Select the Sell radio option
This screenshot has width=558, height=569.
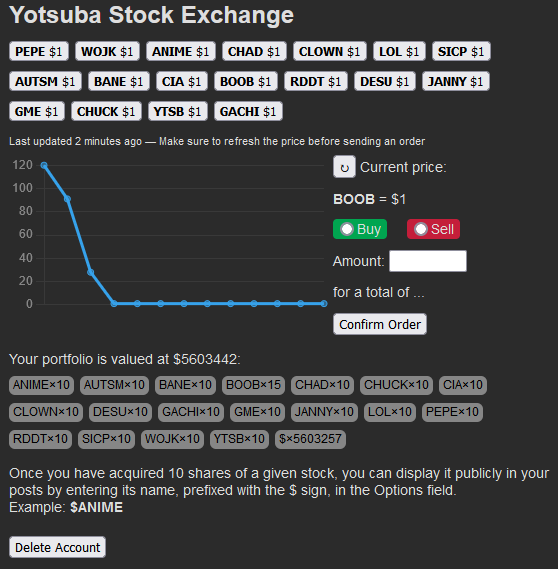pos(421,229)
